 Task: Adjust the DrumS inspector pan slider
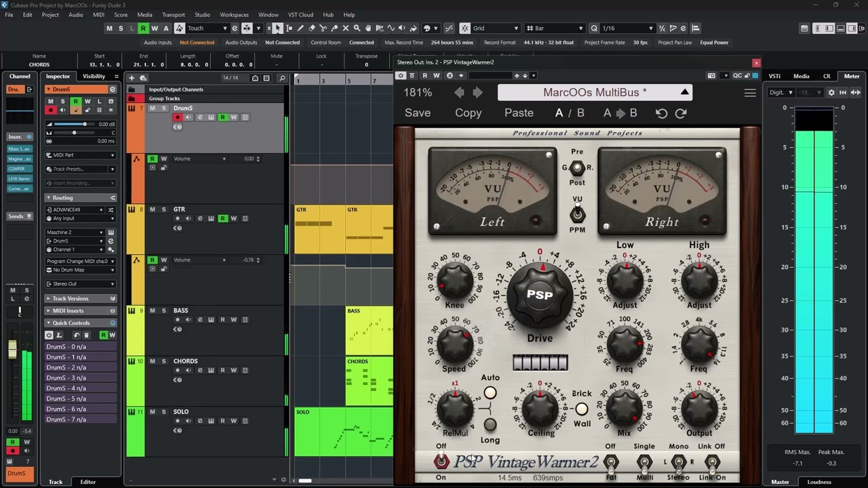[74, 133]
